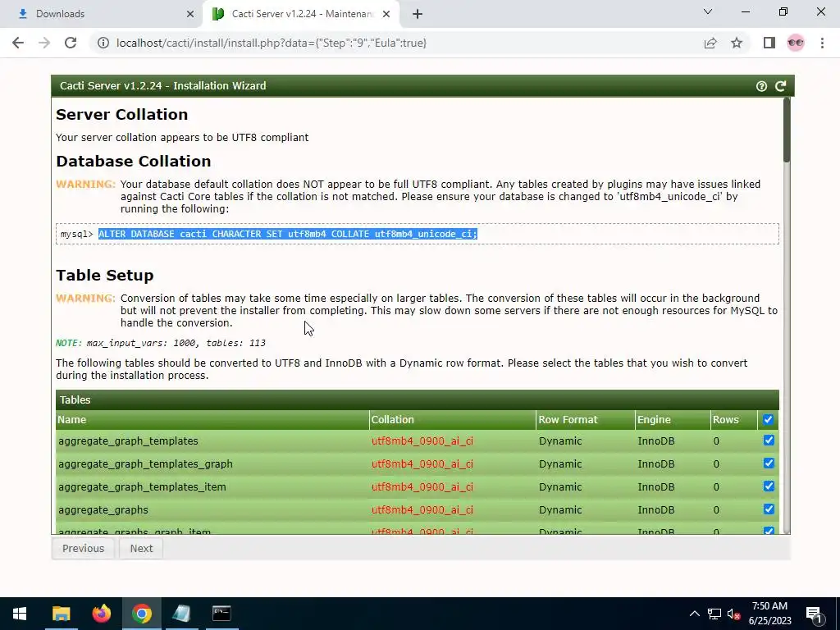Image resolution: width=840 pixels, height=630 pixels.
Task: Open Chrome taskbar icon
Action: 141,614
